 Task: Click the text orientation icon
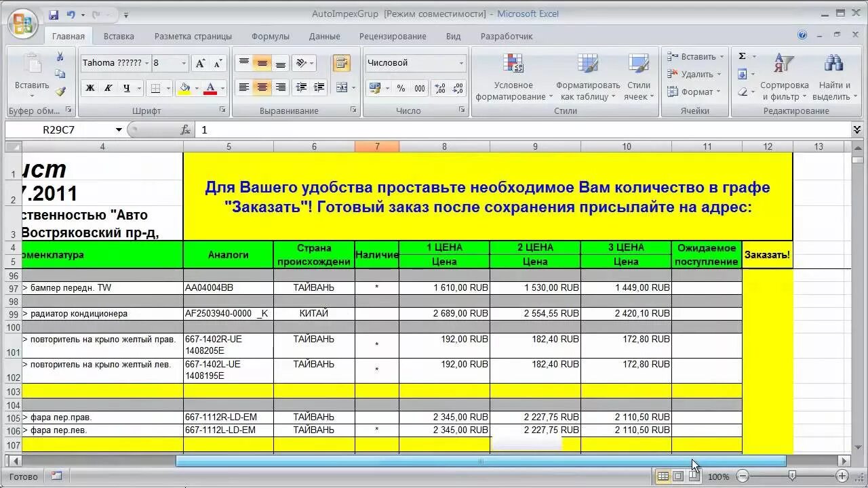[x=302, y=63]
